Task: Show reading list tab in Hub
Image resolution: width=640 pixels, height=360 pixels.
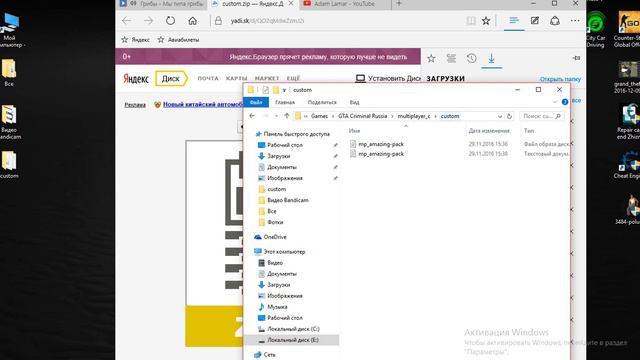Action: [x=451, y=58]
